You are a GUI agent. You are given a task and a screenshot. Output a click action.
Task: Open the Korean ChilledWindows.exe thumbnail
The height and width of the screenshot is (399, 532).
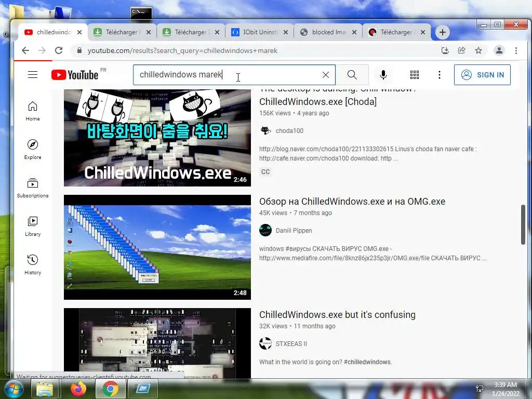tap(157, 138)
